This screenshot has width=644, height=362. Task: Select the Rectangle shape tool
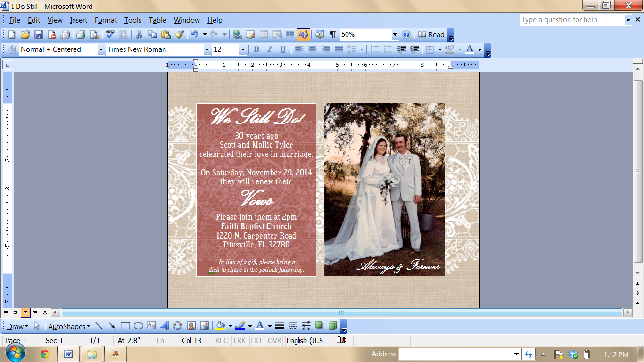pyautogui.click(x=125, y=326)
